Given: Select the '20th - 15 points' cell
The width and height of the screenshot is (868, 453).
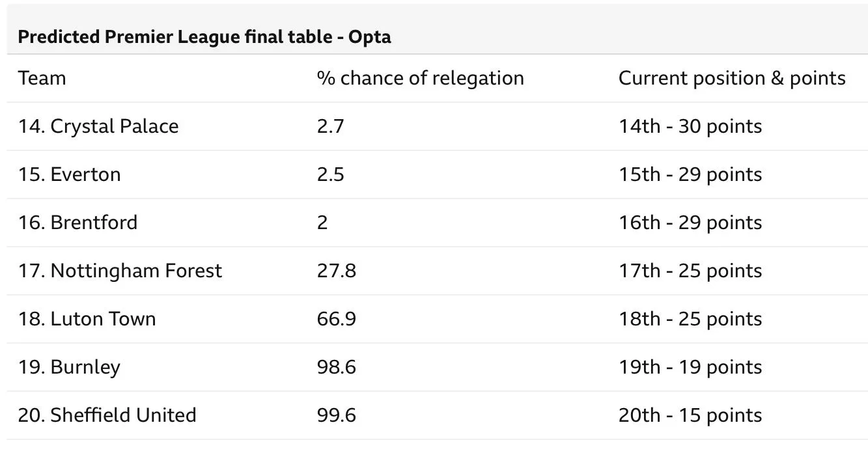Looking at the screenshot, I should (690, 415).
